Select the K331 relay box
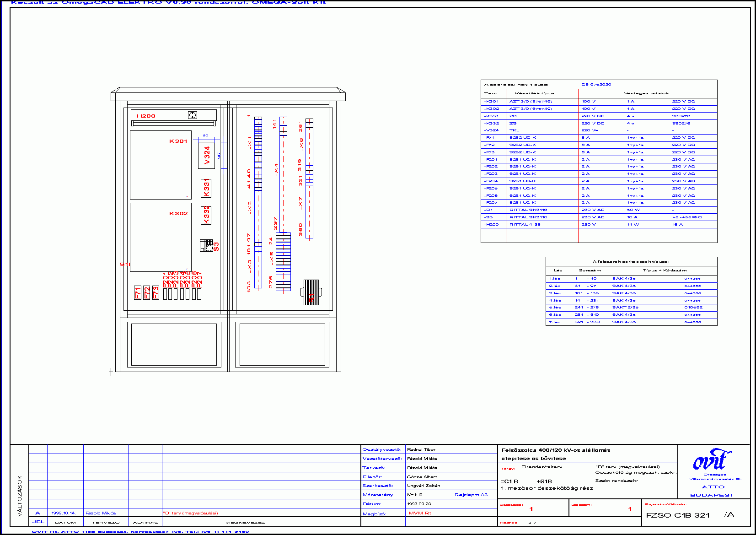This screenshot has height=535, width=756. [x=206, y=188]
